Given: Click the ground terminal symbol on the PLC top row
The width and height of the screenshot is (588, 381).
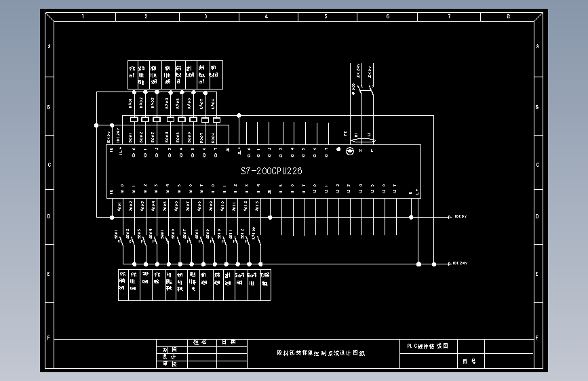Looking at the screenshot, I should tap(350, 151).
